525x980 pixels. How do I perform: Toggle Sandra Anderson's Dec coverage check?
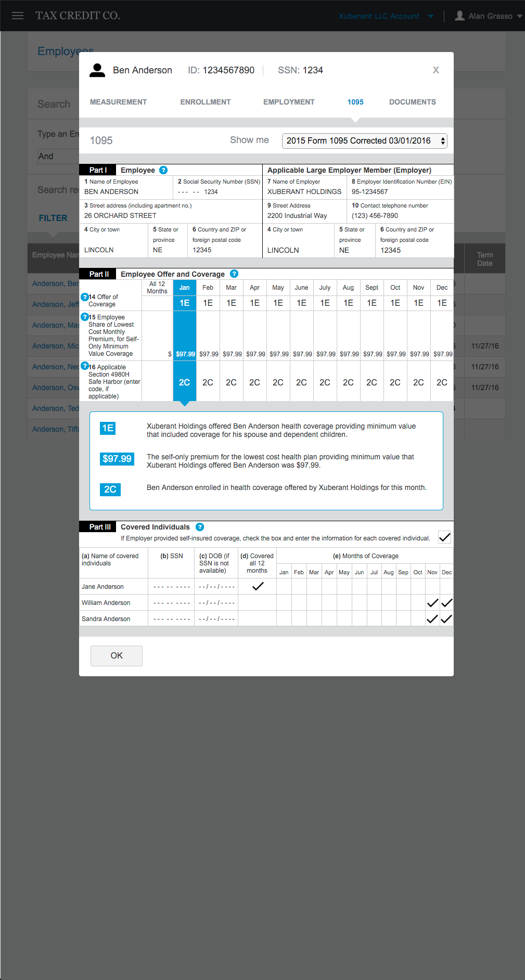pyautogui.click(x=447, y=619)
